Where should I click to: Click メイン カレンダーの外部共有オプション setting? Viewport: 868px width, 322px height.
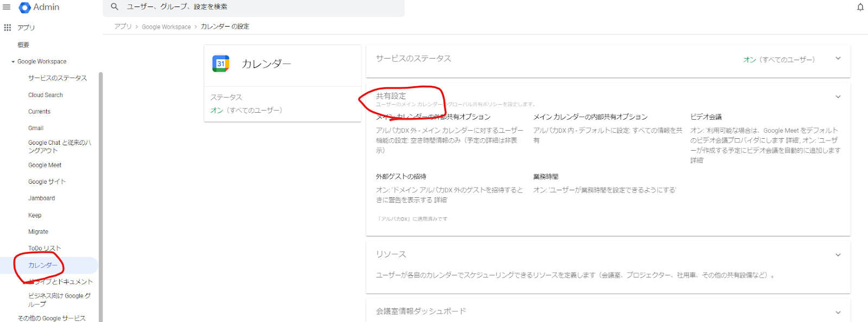coord(433,117)
